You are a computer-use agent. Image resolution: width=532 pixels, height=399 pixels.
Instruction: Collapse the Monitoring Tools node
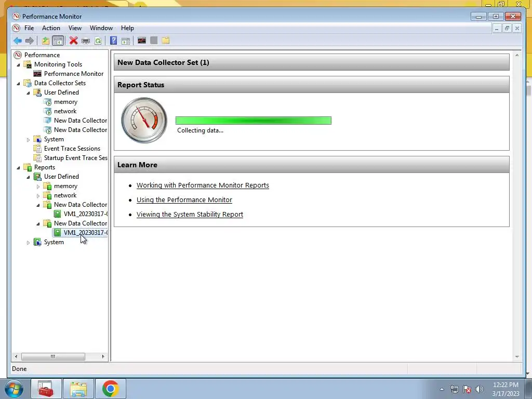point(18,64)
